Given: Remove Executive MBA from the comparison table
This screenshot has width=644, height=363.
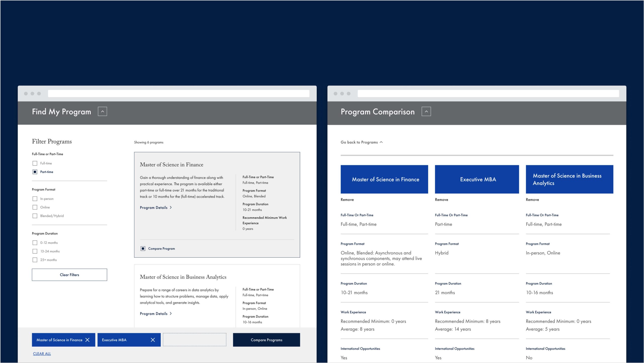Looking at the screenshot, I should click(441, 200).
